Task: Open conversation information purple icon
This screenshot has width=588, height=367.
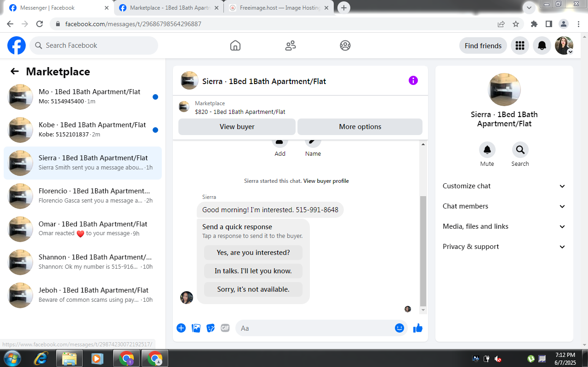Action: click(x=413, y=80)
